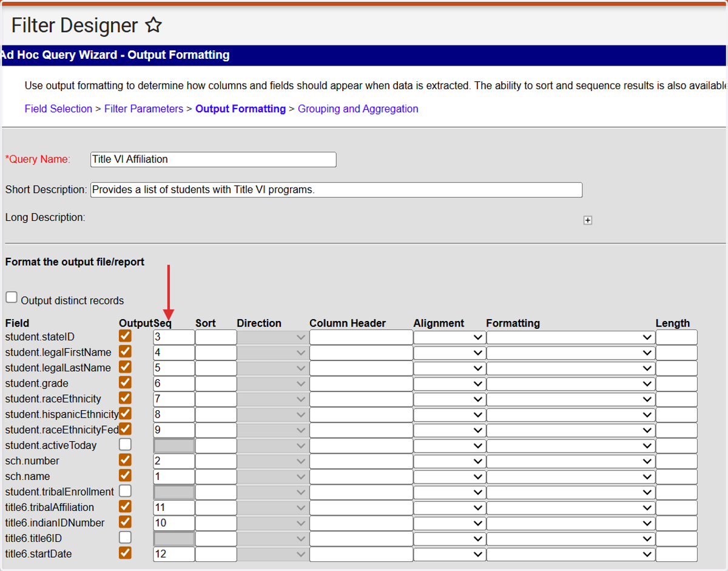Click Length field for student.stateID
The width and height of the screenshot is (728, 571).
click(676, 337)
